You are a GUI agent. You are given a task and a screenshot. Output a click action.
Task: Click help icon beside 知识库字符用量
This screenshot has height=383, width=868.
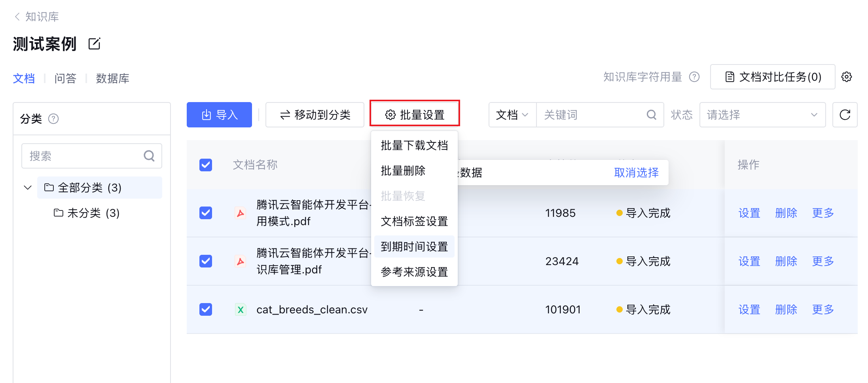click(x=694, y=77)
